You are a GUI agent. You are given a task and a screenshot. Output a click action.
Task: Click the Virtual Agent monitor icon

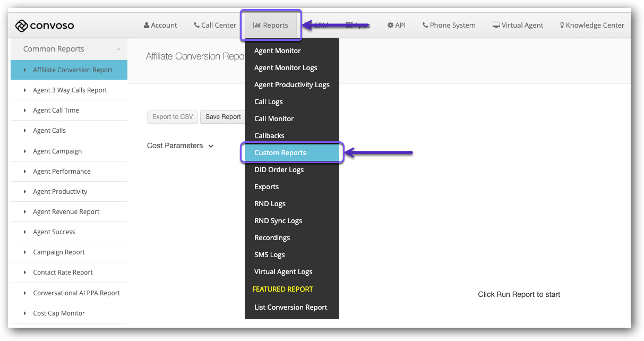[x=496, y=25]
